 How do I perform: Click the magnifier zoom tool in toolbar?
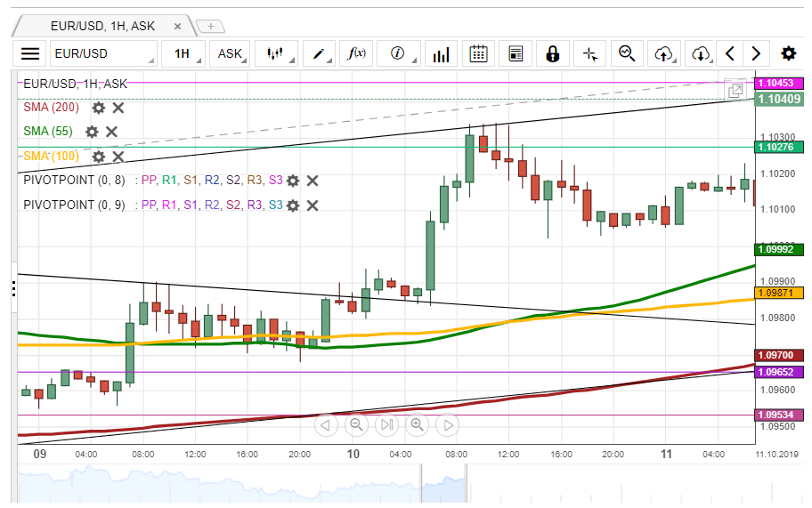tap(627, 53)
